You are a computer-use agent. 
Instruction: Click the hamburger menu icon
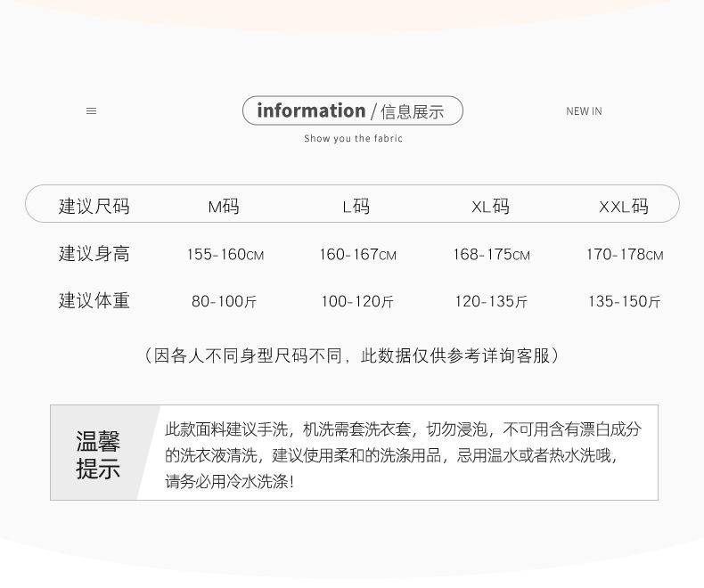[91, 110]
